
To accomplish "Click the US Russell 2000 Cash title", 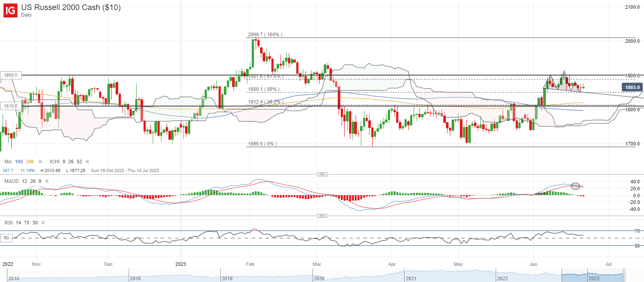I will point(71,7).
